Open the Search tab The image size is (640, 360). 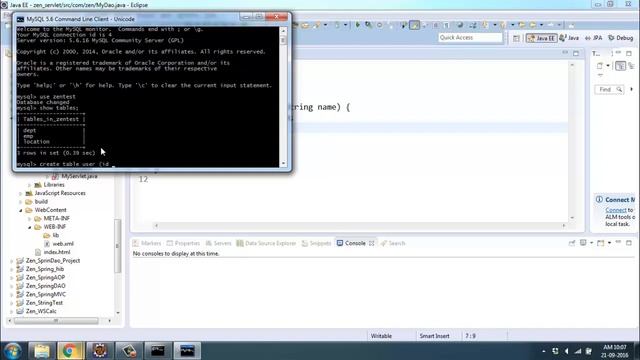(393, 243)
